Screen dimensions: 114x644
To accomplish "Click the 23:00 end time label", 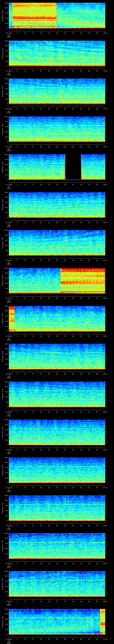I will (x=105, y=336).
